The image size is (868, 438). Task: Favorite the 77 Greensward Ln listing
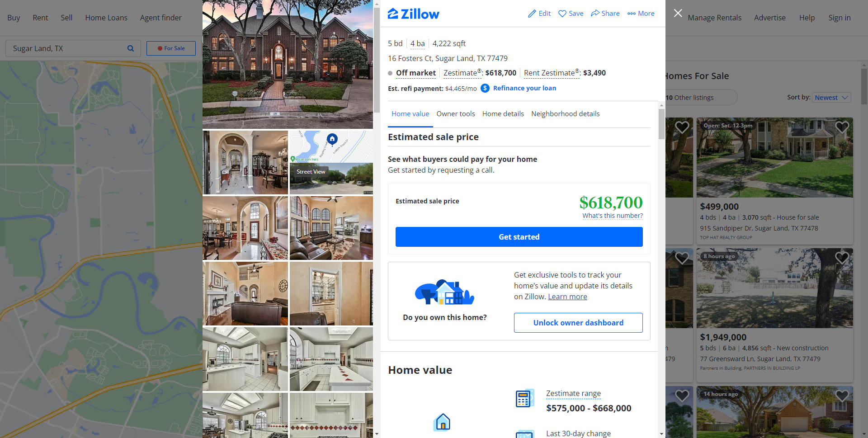[842, 258]
